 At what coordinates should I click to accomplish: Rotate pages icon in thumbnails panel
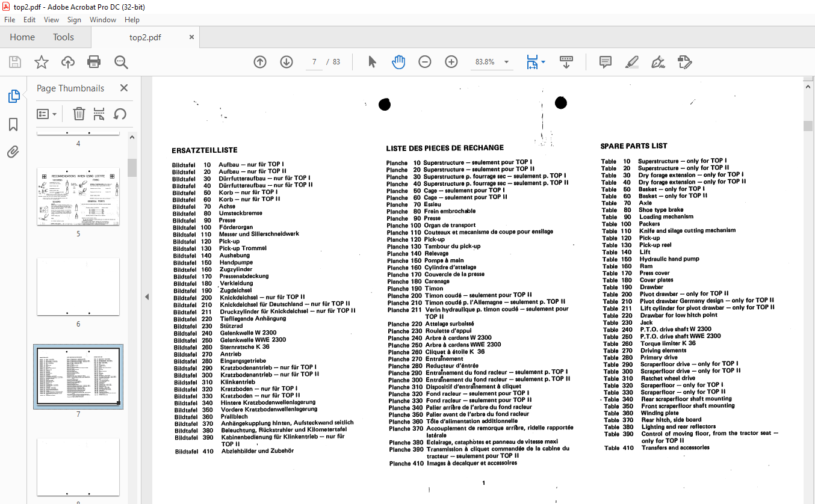tap(120, 114)
